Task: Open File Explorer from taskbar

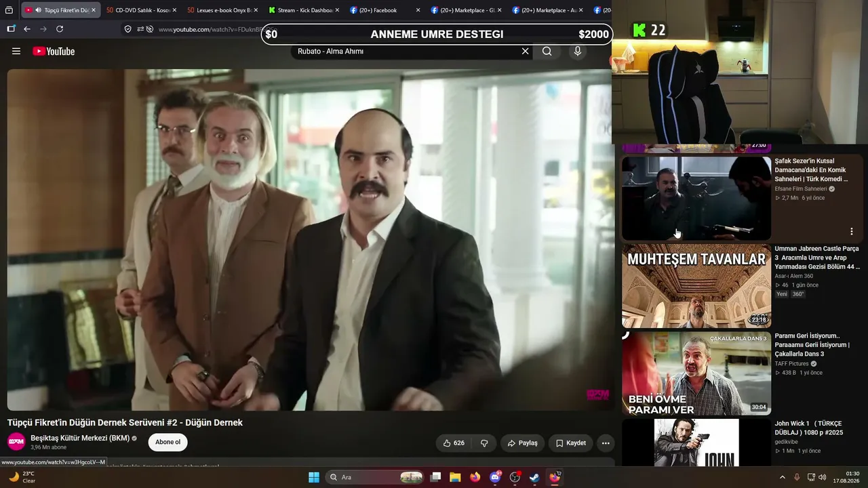Action: tap(455, 477)
